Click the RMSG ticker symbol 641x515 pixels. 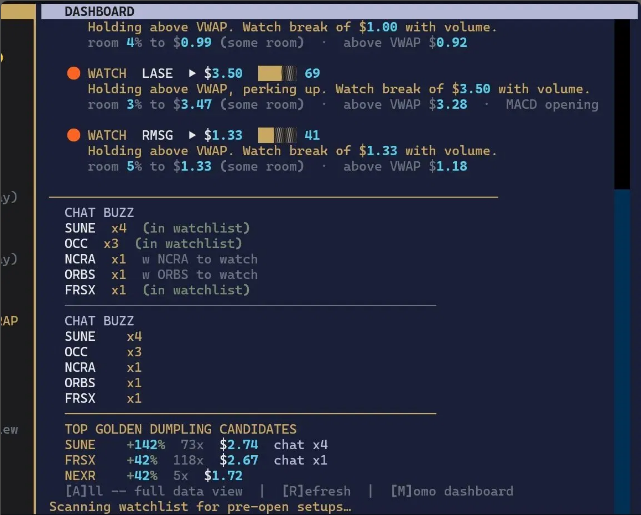pos(157,135)
